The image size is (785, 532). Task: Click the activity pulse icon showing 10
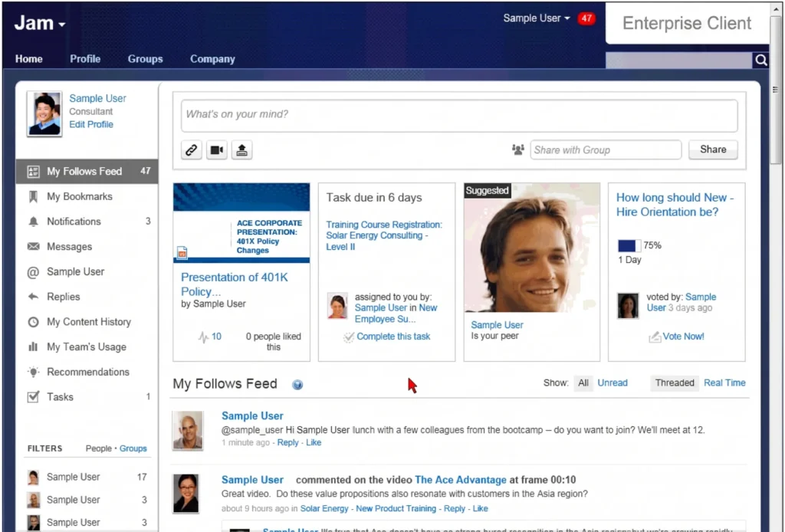click(x=202, y=337)
